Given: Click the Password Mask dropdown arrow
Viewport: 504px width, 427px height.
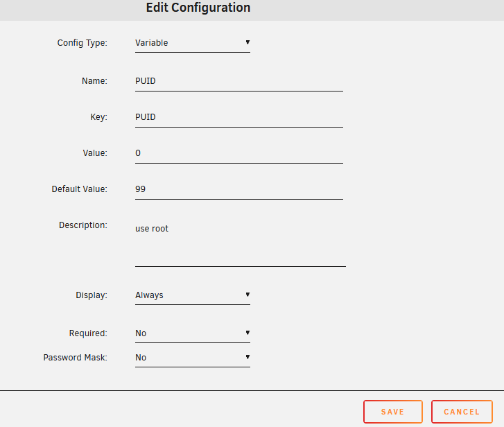Looking at the screenshot, I should click(247, 357).
